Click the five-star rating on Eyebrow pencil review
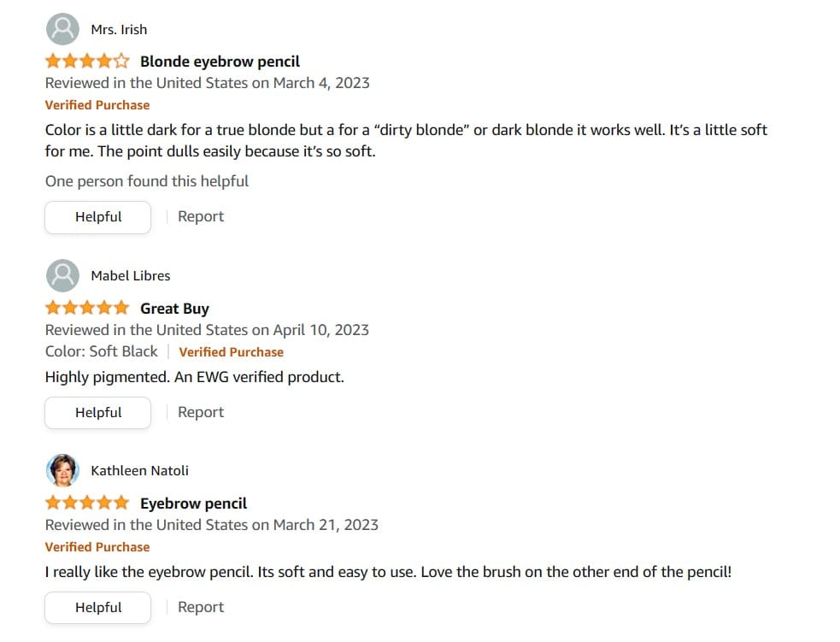This screenshot has width=840, height=642. tap(87, 503)
